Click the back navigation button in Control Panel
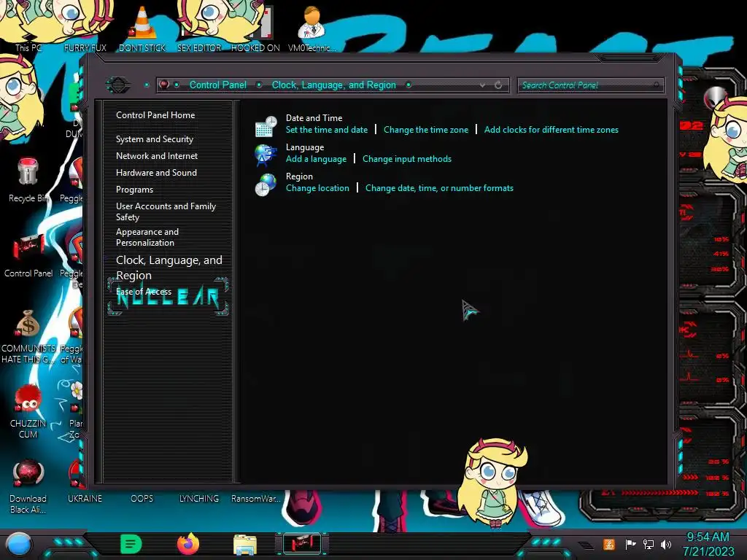Screen dimensions: 747x560 [x=118, y=85]
